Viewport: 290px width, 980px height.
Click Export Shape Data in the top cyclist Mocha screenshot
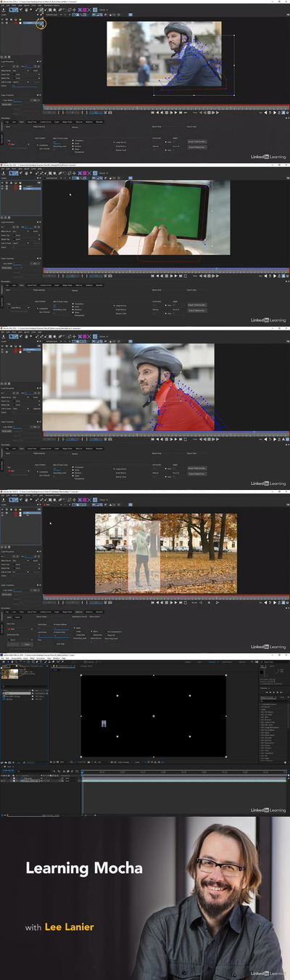pyautogui.click(x=197, y=147)
